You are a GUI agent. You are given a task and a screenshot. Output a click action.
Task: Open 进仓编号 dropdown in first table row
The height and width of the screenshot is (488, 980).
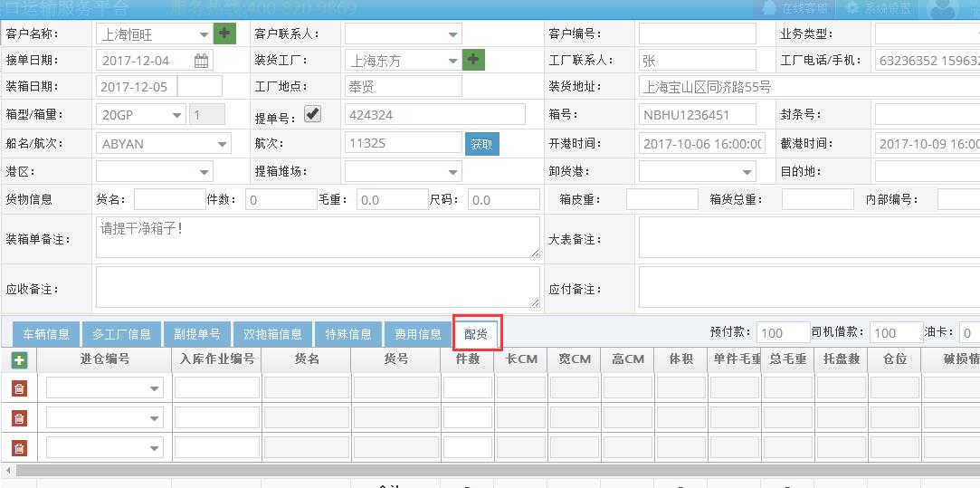point(154,388)
